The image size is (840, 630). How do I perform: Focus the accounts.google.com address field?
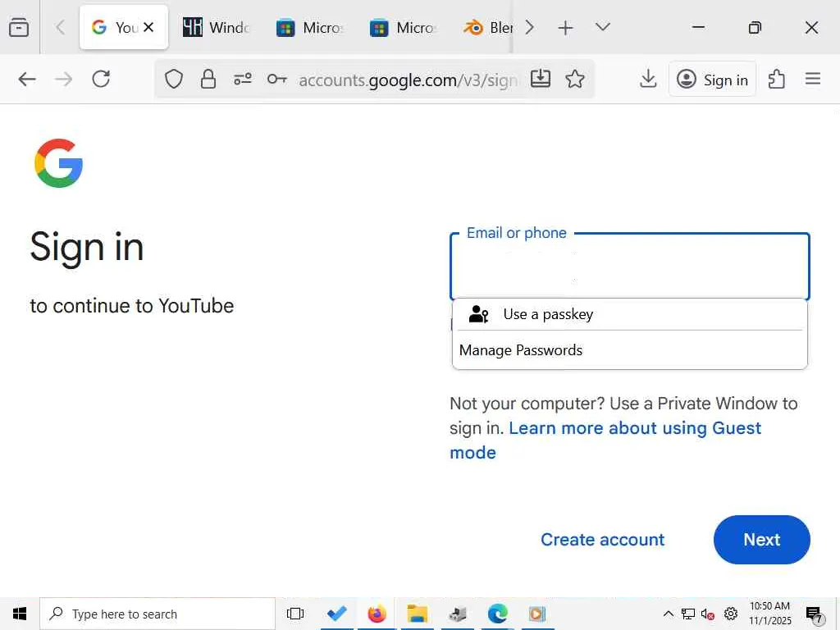pos(409,80)
